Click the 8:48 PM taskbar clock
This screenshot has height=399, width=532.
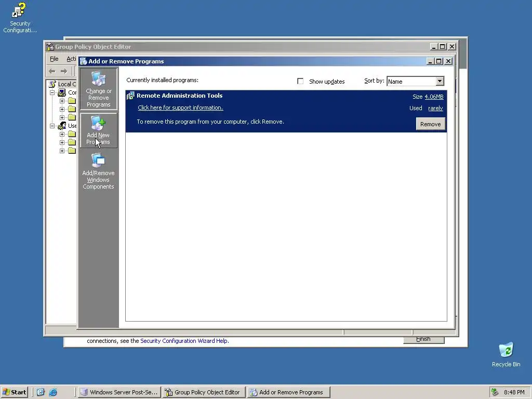(x=514, y=392)
